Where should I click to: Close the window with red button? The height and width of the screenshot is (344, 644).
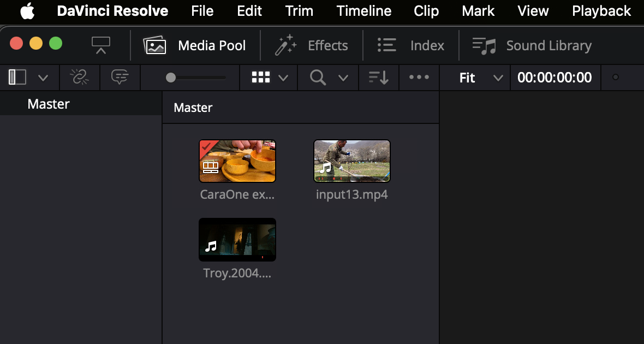click(16, 43)
